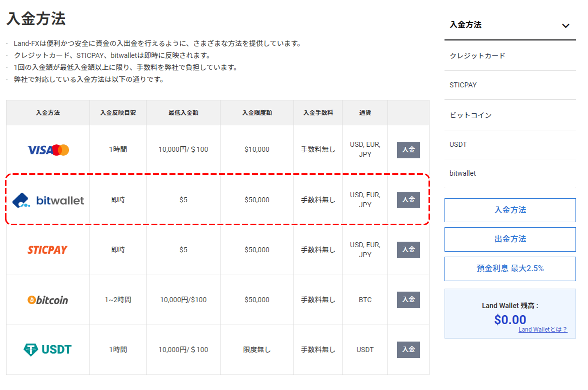Click the STICPAY logo
The image size is (588, 390).
point(47,250)
